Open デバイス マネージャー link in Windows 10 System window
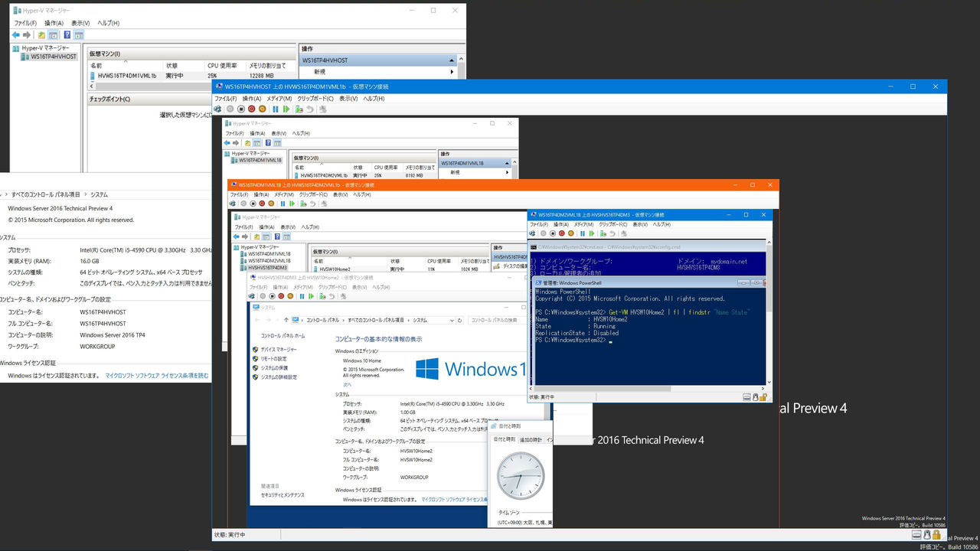The height and width of the screenshot is (551, 980). click(279, 350)
